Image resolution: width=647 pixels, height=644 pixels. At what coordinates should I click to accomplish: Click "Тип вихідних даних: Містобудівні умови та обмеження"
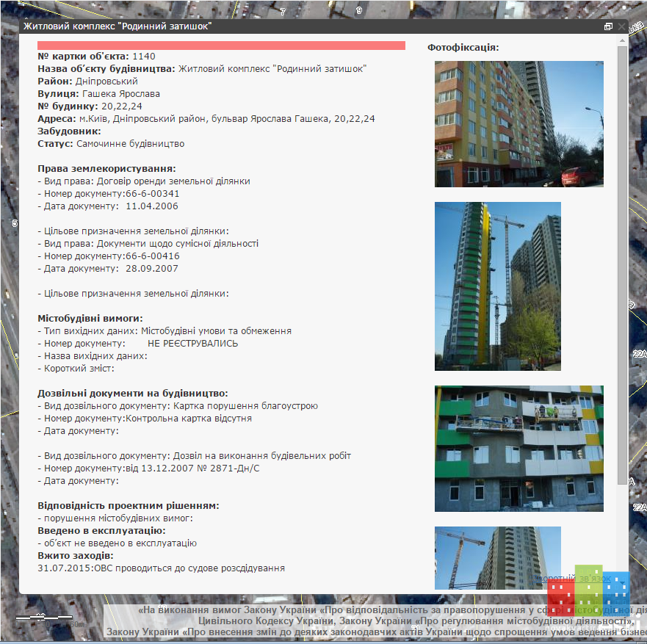coord(165,331)
